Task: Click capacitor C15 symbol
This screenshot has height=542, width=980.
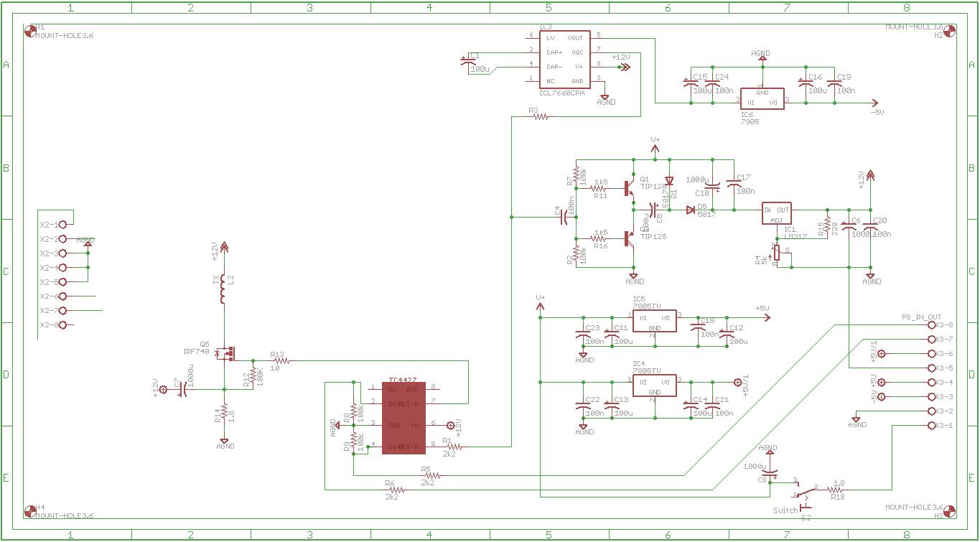Action: coord(691,84)
